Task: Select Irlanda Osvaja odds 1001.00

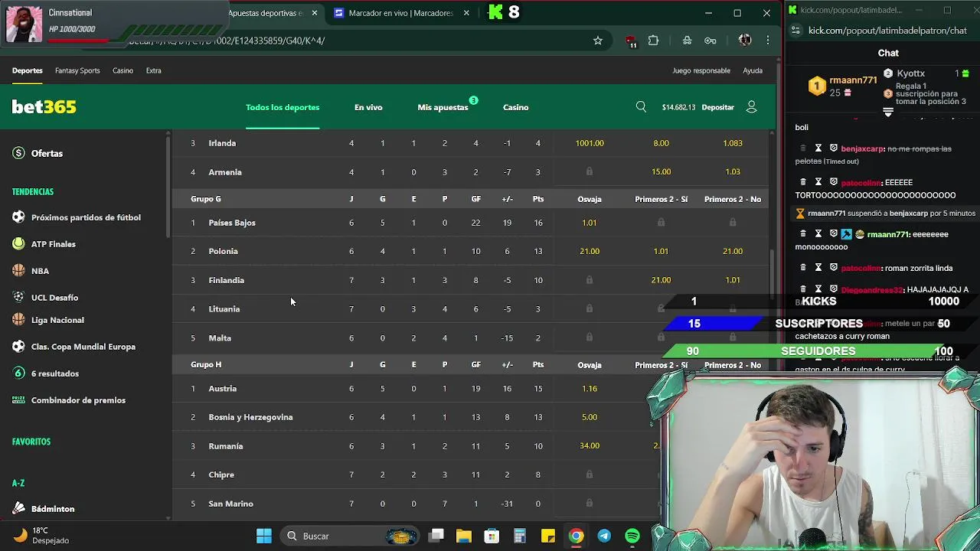Action: click(590, 143)
